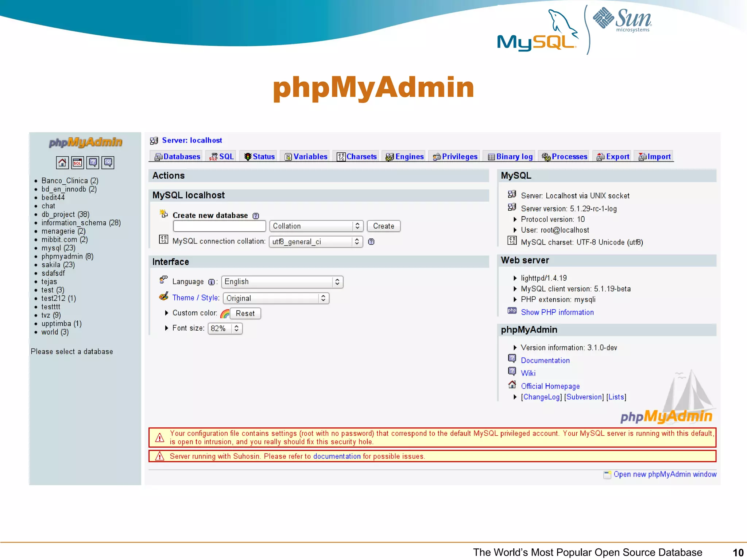Open the Status tab
The width and height of the screenshot is (747, 560).
tap(259, 156)
